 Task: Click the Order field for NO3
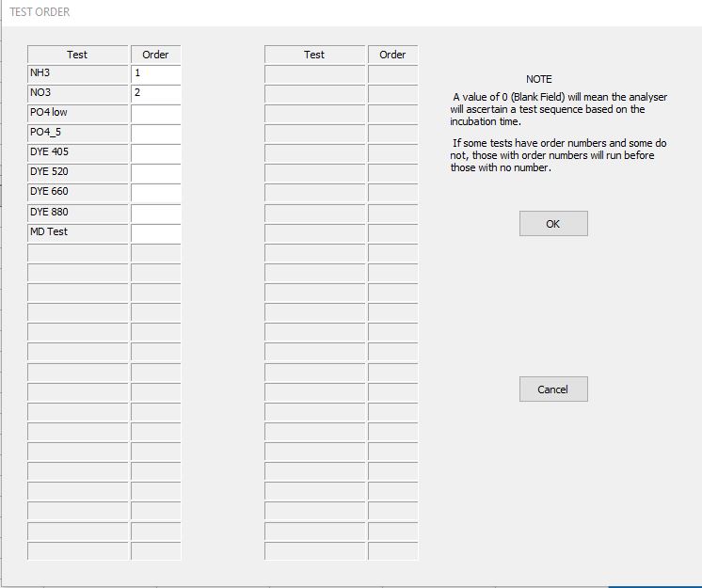tap(155, 93)
